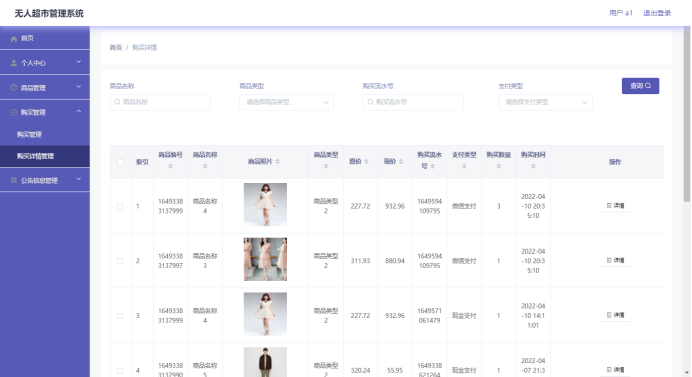
Task: Click the 用户 a1 label in the header
Action: (621, 13)
